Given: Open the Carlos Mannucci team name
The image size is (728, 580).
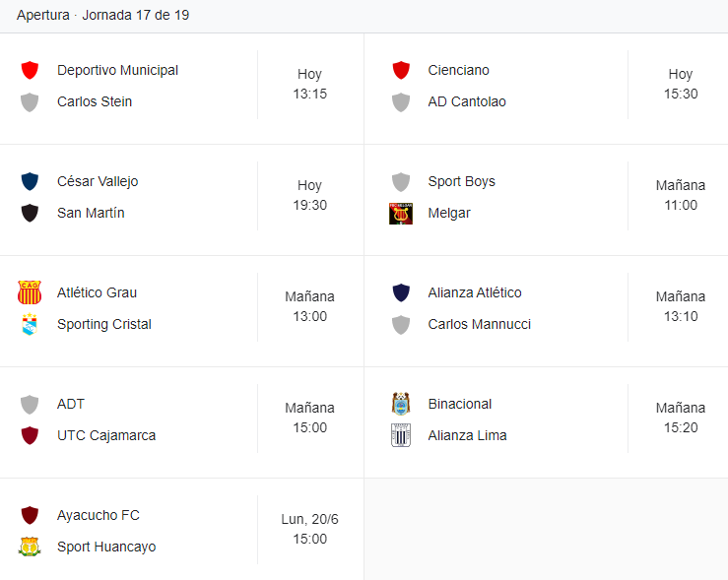Looking at the screenshot, I should click(x=479, y=324).
